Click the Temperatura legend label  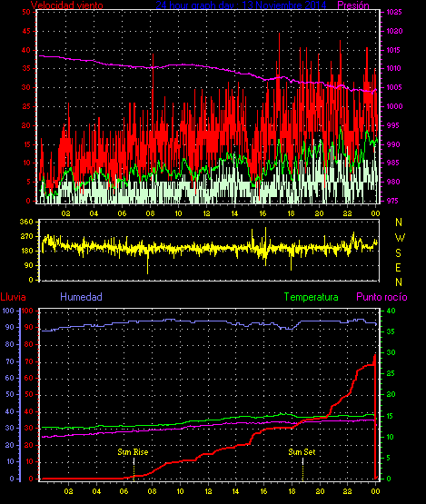click(312, 297)
